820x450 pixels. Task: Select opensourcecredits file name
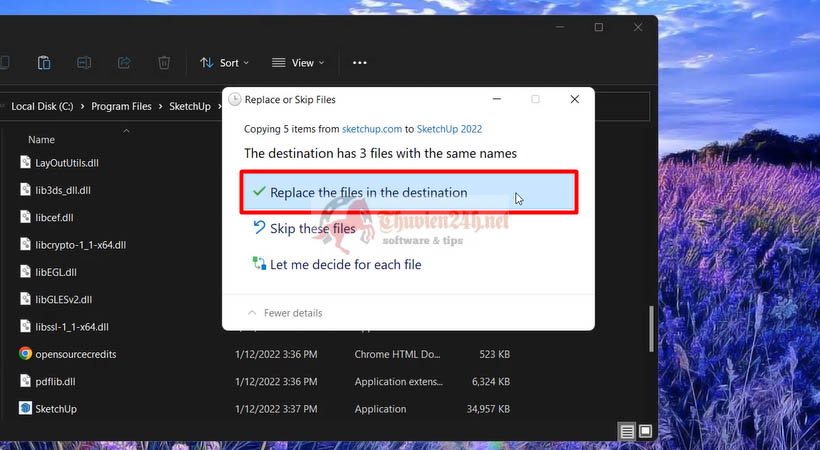click(76, 354)
